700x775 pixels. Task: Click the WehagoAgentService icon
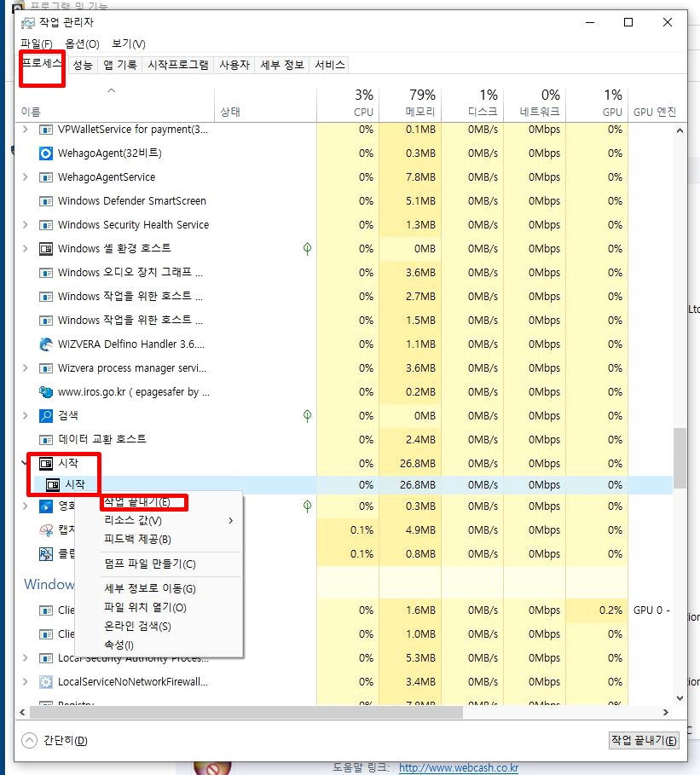46,177
